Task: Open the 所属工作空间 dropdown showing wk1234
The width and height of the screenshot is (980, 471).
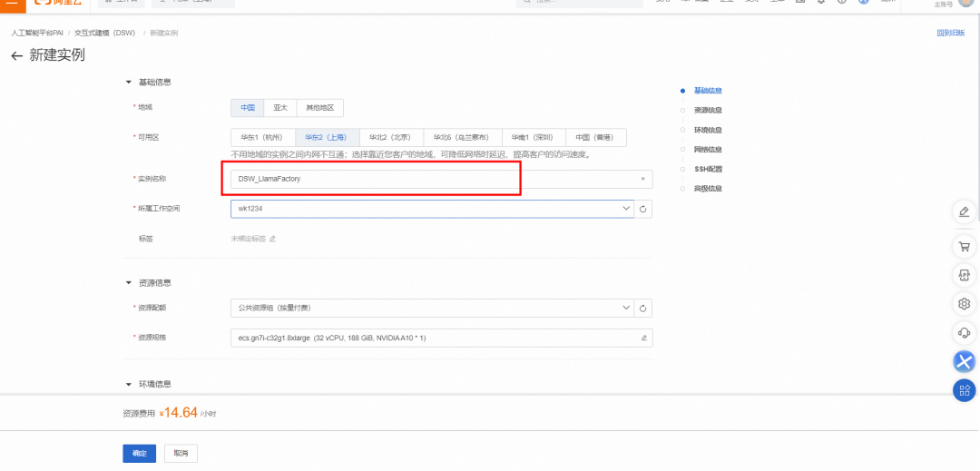Action: (432, 209)
